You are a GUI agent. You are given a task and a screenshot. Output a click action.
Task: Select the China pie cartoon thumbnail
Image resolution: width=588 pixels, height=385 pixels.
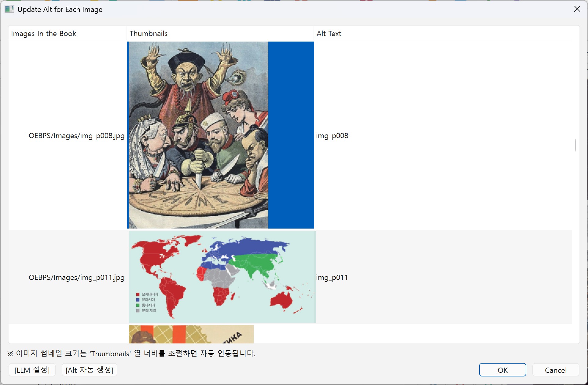[198, 135]
